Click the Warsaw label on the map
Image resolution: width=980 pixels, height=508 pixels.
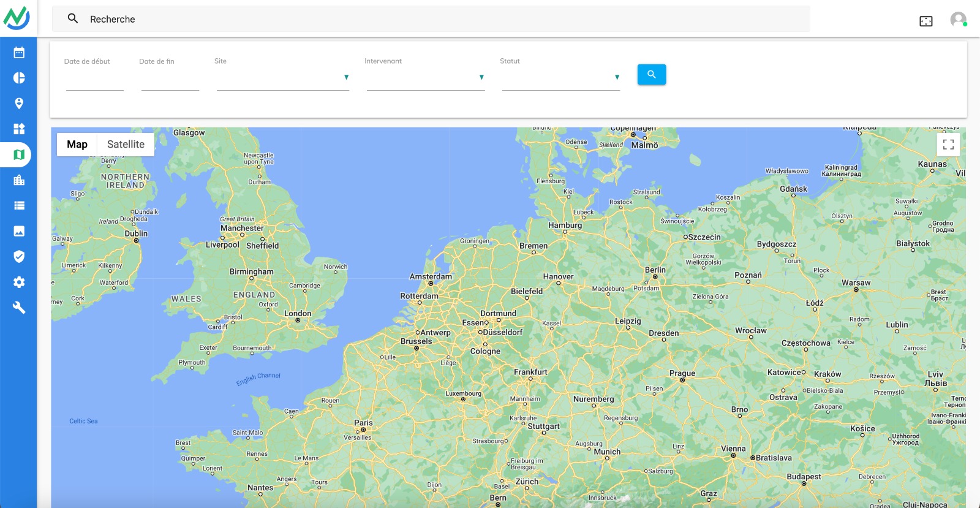(x=856, y=282)
